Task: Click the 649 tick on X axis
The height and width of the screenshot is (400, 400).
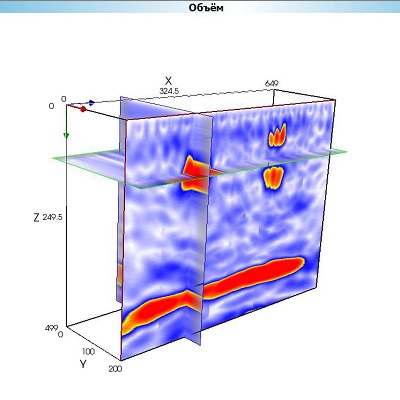Action: (x=272, y=83)
